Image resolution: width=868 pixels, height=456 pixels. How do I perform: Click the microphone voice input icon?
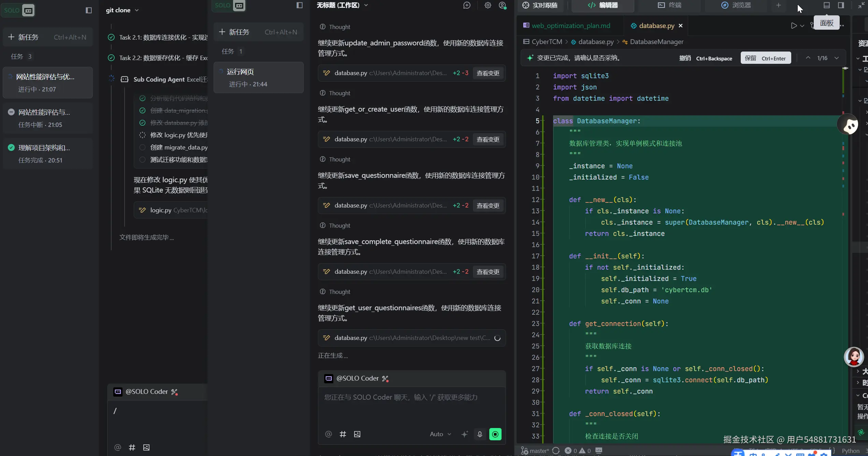[x=480, y=434]
